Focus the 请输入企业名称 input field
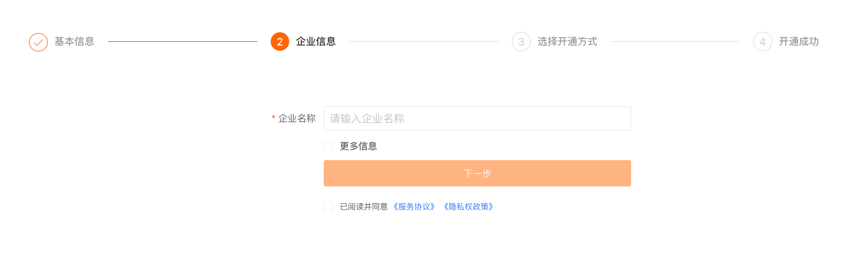Screen dimensions: 868x255 (477, 118)
